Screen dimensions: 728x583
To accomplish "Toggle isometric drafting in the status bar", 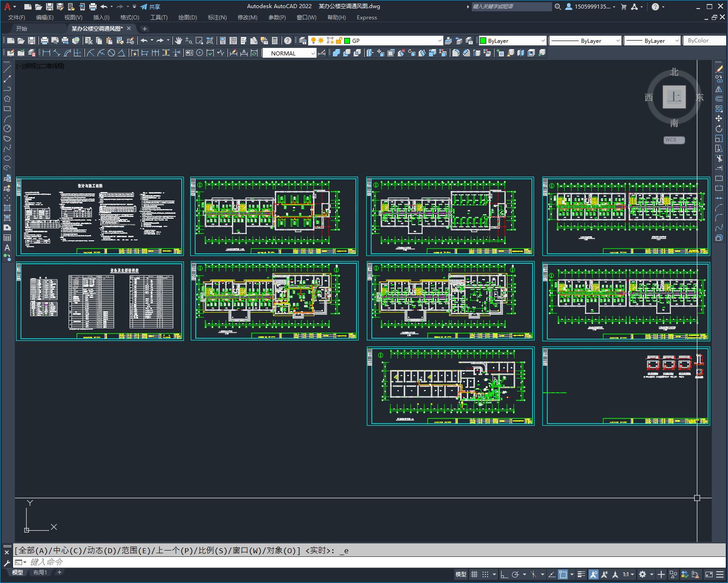I will [534, 574].
